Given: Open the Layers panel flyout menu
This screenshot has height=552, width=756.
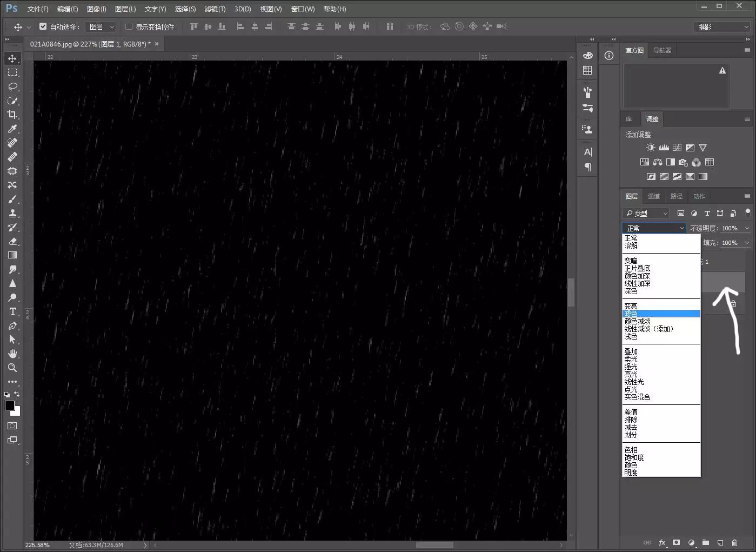Looking at the screenshot, I should (x=747, y=196).
